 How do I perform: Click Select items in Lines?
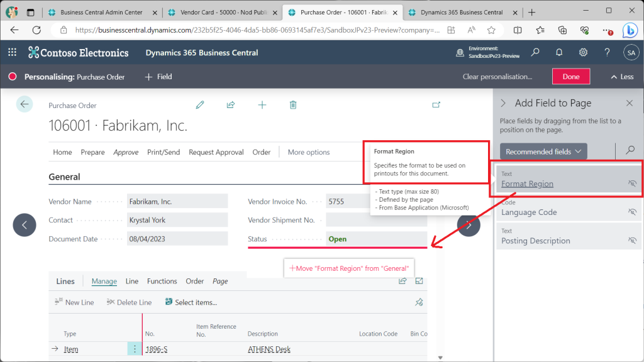[x=191, y=302]
